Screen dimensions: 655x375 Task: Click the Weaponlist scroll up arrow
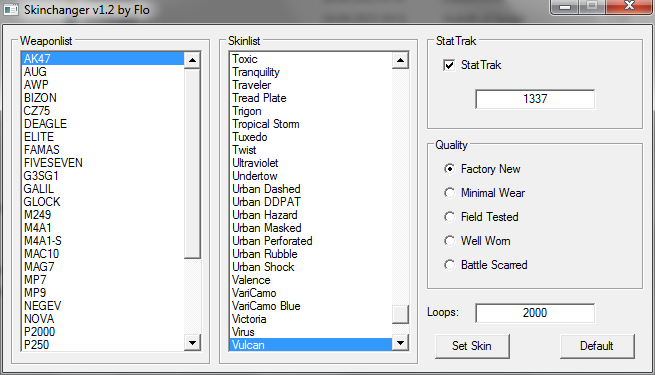pyautogui.click(x=192, y=60)
